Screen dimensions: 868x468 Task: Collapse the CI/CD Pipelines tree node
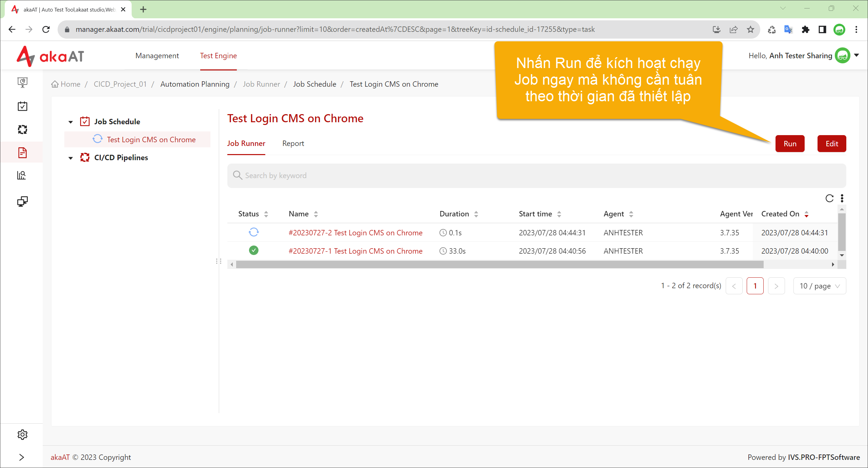[x=70, y=158]
